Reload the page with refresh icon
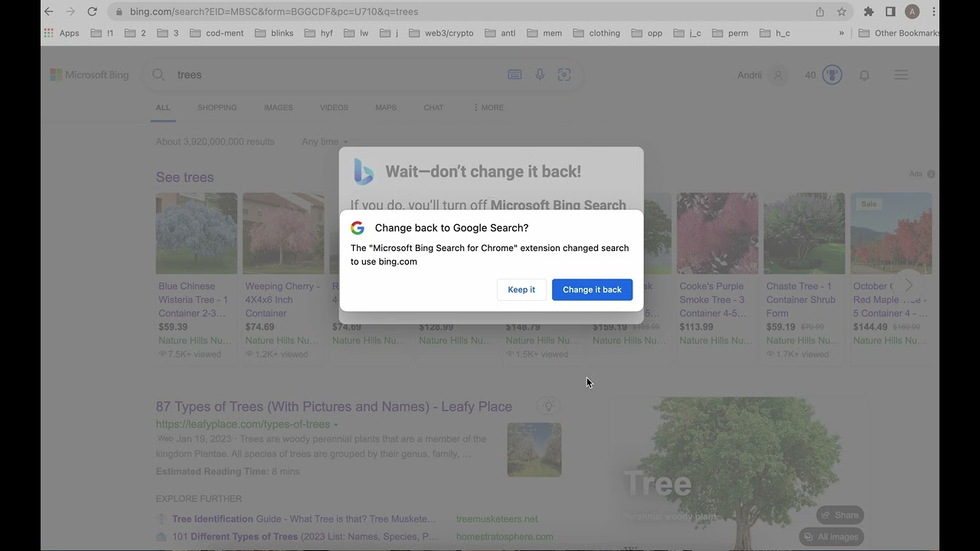 coord(93,11)
